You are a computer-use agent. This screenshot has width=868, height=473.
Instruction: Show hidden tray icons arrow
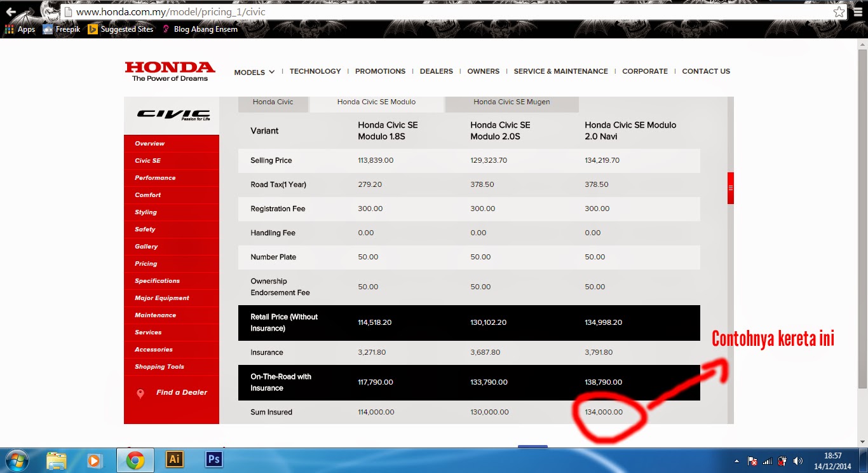pyautogui.click(x=737, y=461)
